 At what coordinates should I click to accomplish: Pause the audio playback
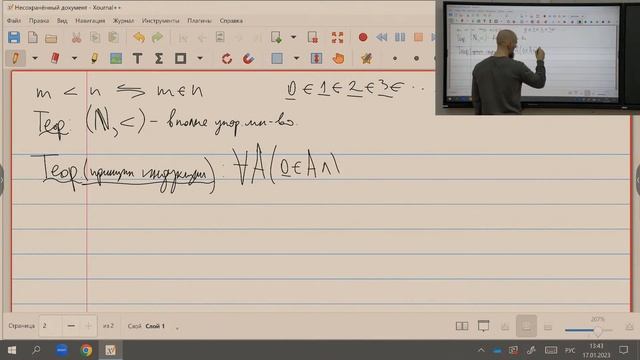click(x=400, y=38)
